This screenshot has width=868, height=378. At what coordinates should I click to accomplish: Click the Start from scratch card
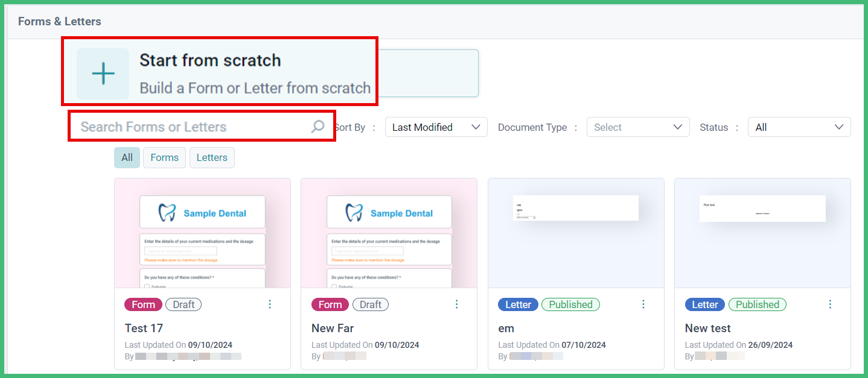pos(220,71)
